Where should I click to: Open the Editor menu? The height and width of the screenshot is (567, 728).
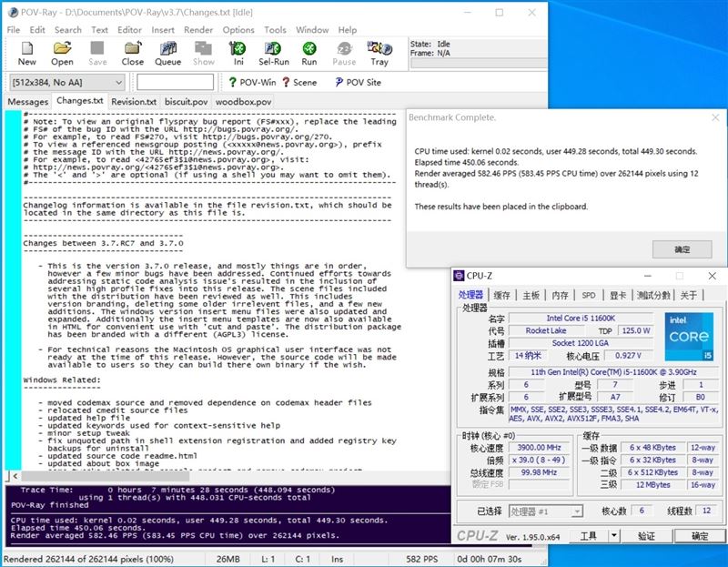point(129,30)
